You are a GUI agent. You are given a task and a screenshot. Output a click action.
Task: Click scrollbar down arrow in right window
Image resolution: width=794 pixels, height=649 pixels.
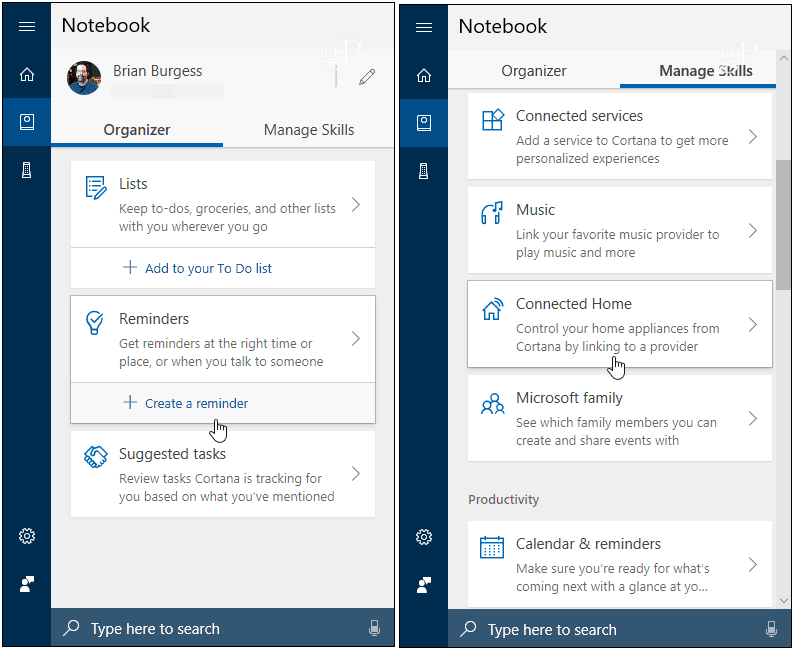click(x=784, y=601)
